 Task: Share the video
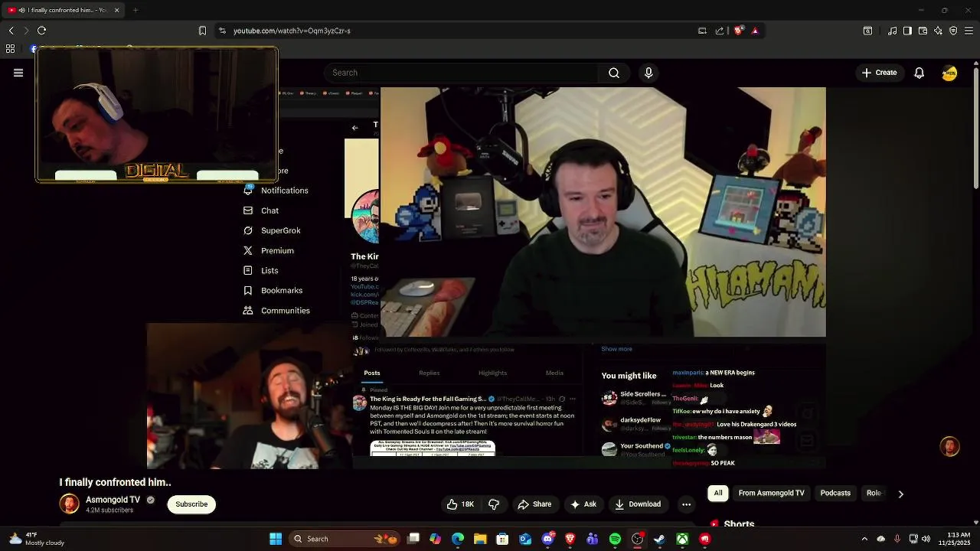(x=534, y=504)
